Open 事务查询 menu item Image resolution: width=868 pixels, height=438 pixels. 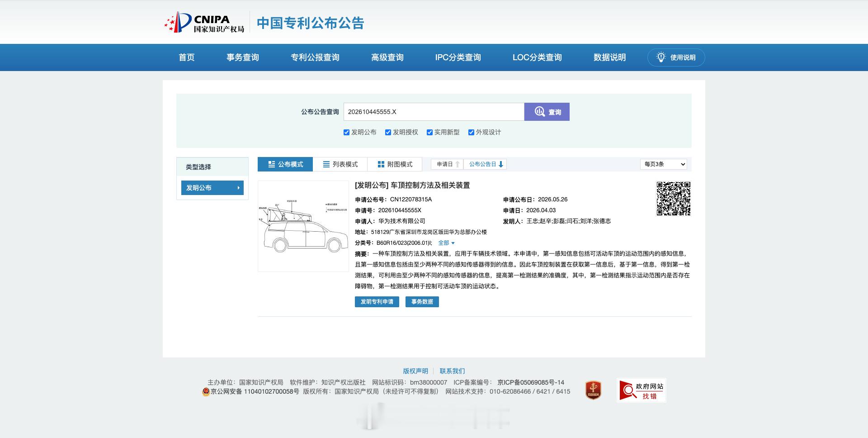[243, 57]
